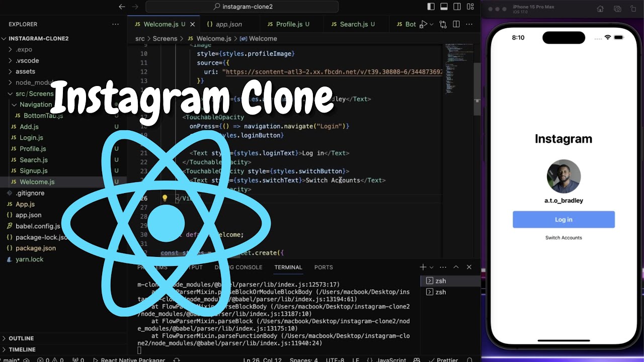Select the TERMINAL panel tab
This screenshot has width=644, height=362.
click(x=288, y=267)
